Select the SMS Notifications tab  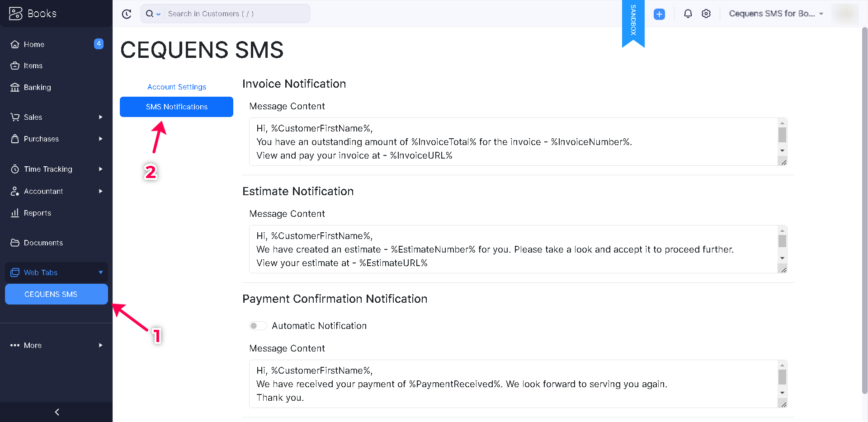(x=176, y=107)
